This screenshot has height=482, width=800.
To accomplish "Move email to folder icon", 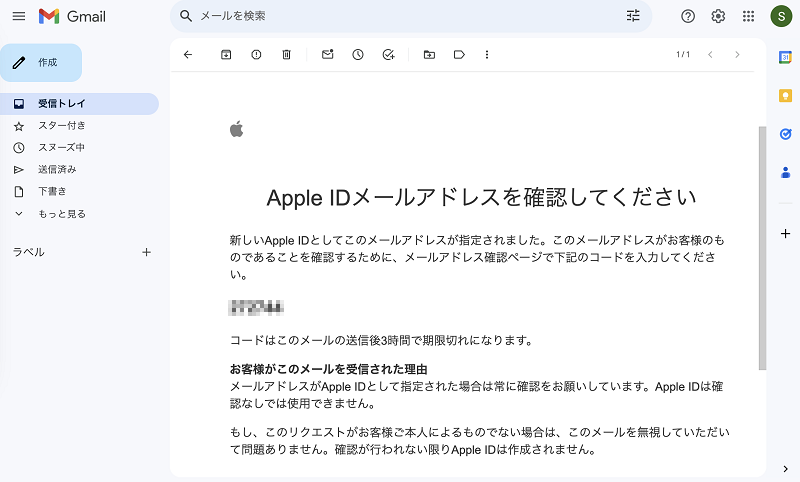I will click(429, 55).
